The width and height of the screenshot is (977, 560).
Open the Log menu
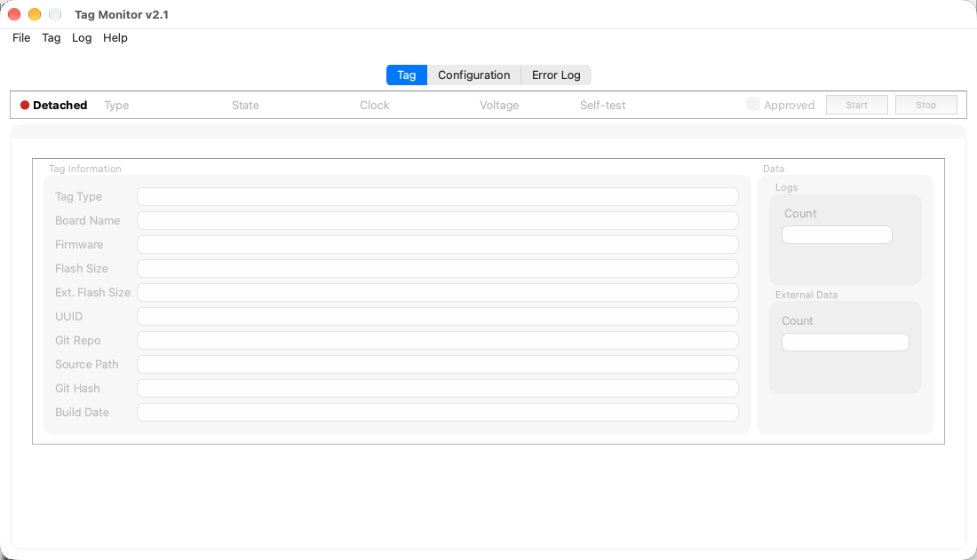point(82,38)
